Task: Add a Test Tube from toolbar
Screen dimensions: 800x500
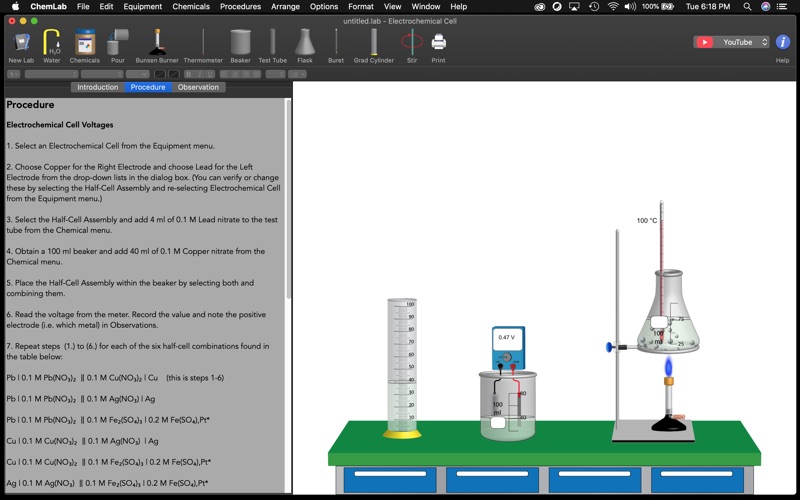Action: [x=272, y=46]
